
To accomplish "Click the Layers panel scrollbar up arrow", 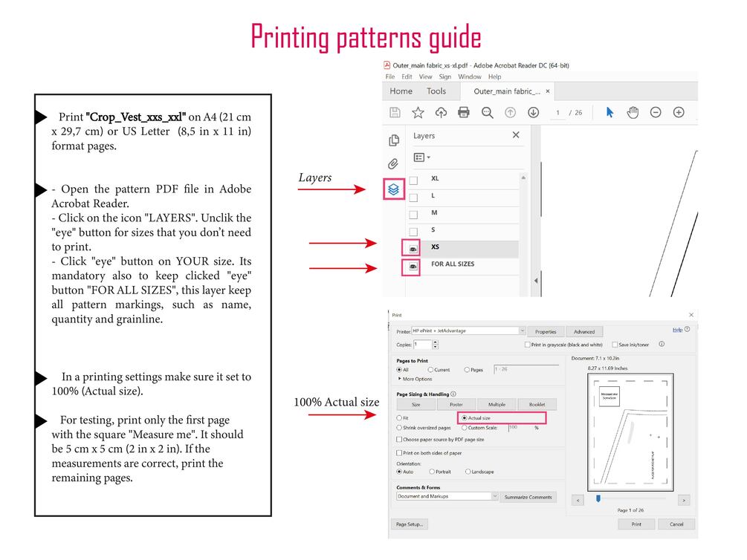I will 523,178.
